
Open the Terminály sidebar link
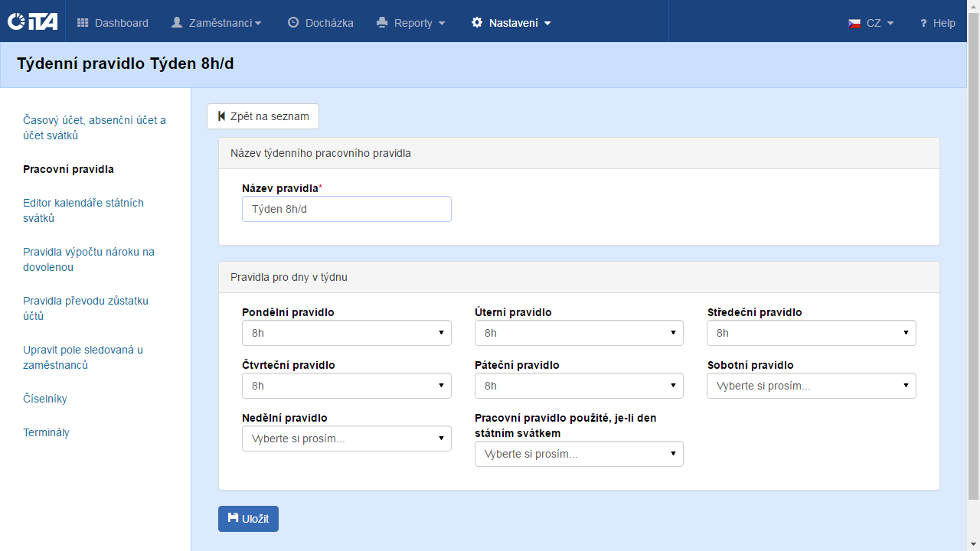[x=46, y=432]
